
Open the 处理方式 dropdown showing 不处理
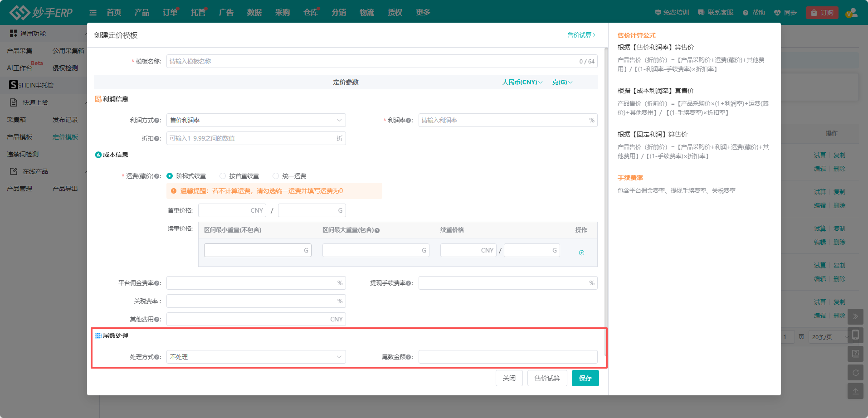tap(256, 357)
